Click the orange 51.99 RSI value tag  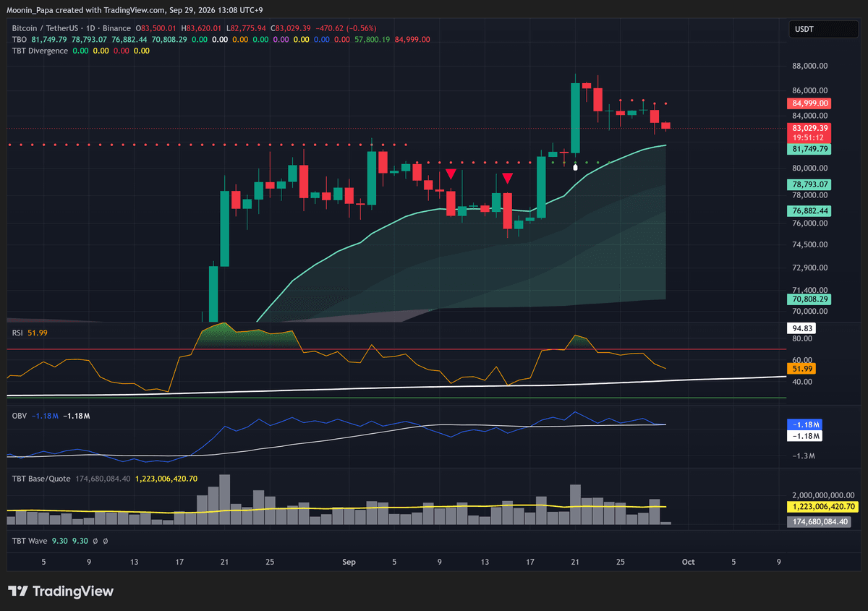[x=802, y=369]
